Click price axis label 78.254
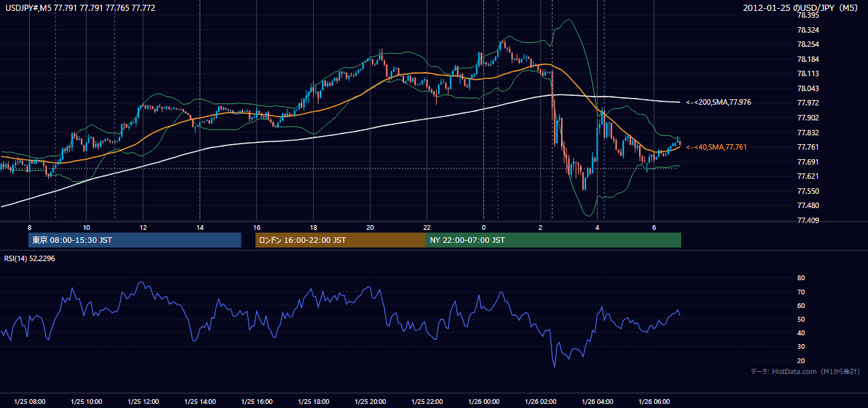 coord(810,44)
